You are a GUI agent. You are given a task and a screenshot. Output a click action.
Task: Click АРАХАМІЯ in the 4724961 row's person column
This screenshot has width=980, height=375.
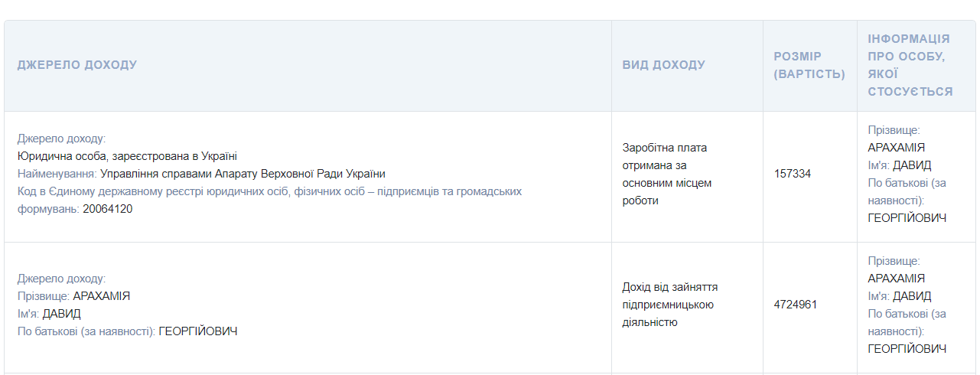(896, 279)
